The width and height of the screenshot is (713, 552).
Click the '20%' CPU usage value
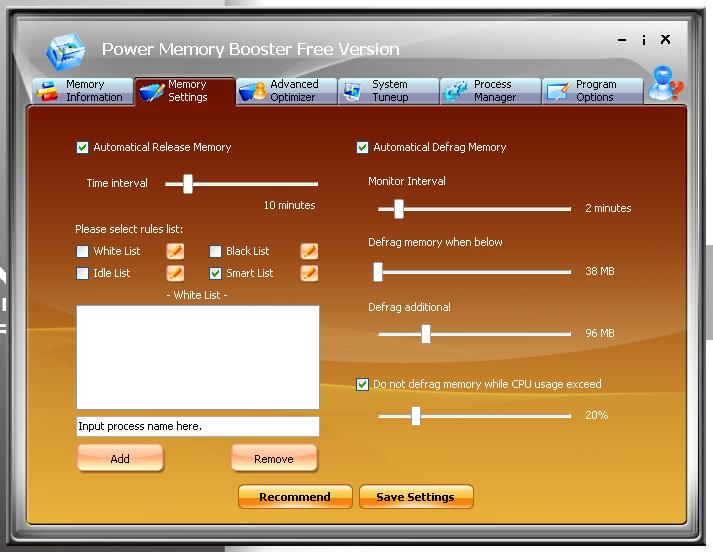pos(596,415)
